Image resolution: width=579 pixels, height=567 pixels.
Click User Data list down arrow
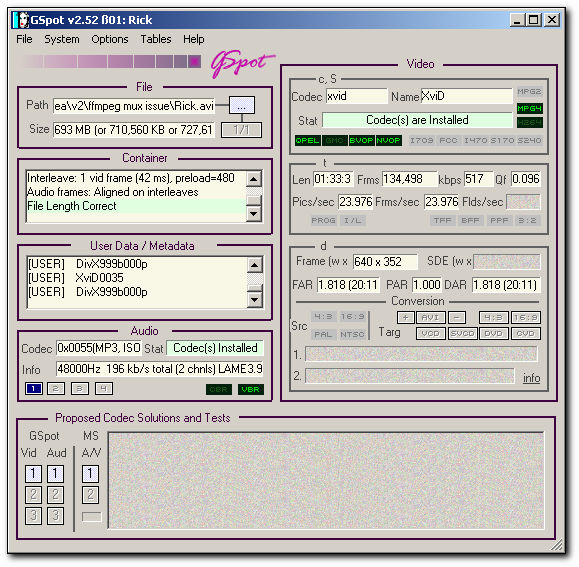(254, 299)
